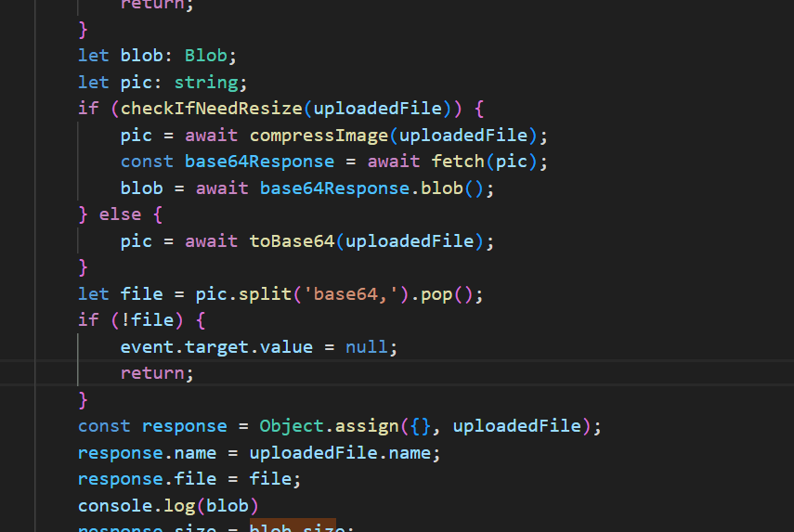
Task: Click the Object identifier before assign
Action: [x=291, y=426]
